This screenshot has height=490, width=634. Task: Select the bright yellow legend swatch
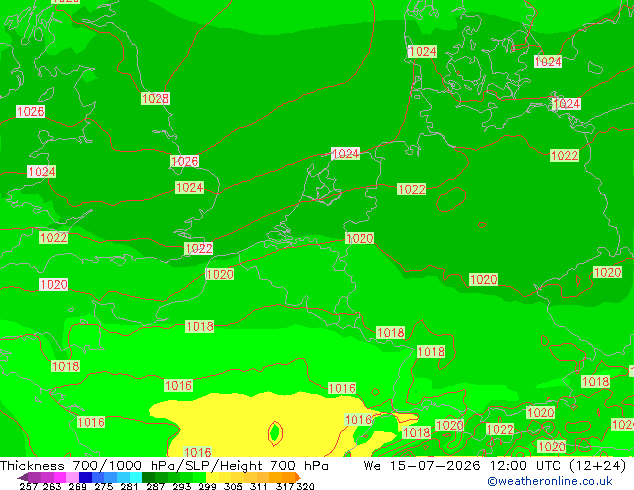pyautogui.click(x=212, y=477)
